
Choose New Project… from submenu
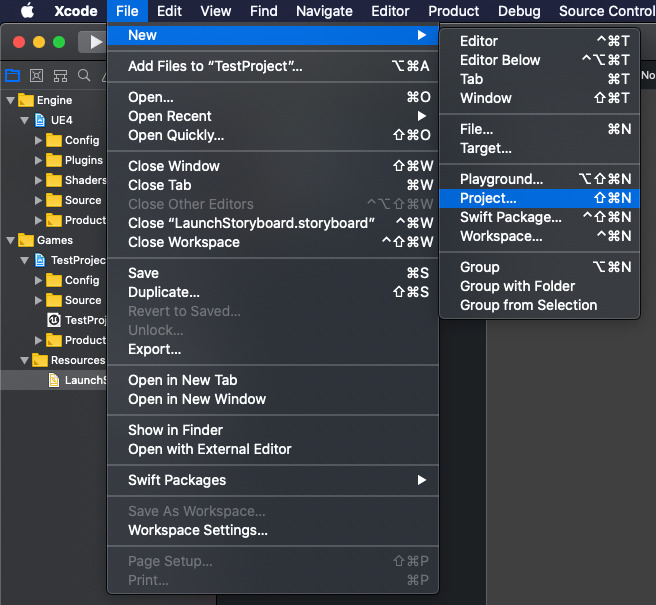pos(540,198)
